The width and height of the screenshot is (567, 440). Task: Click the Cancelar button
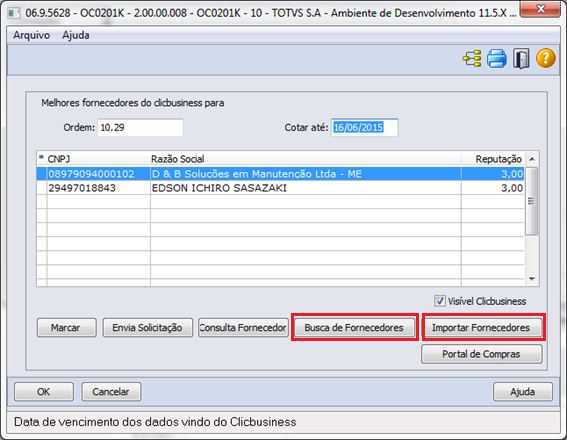[111, 392]
